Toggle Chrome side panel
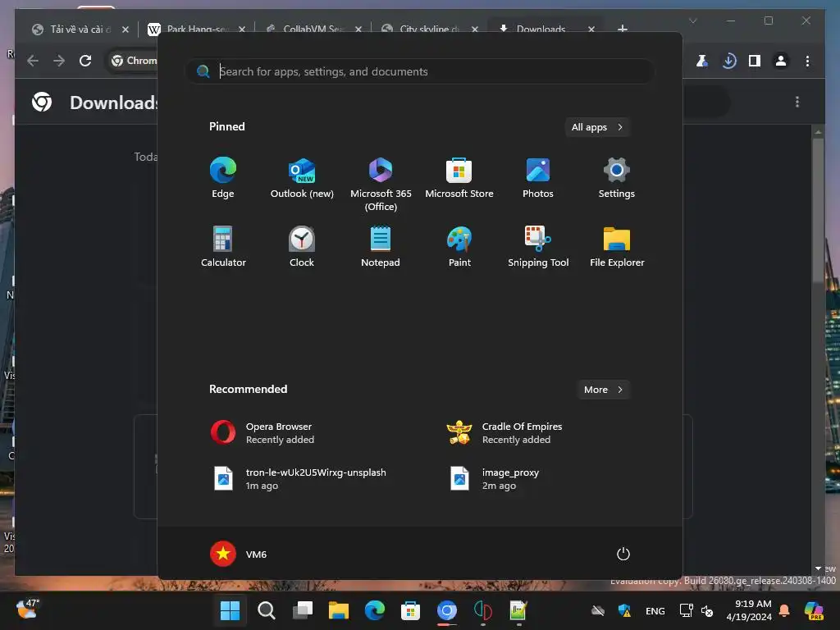The width and height of the screenshot is (840, 630). tap(755, 61)
